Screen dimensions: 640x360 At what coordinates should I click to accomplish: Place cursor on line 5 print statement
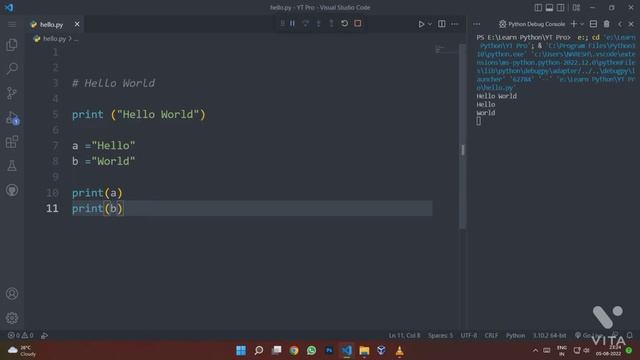coord(139,115)
